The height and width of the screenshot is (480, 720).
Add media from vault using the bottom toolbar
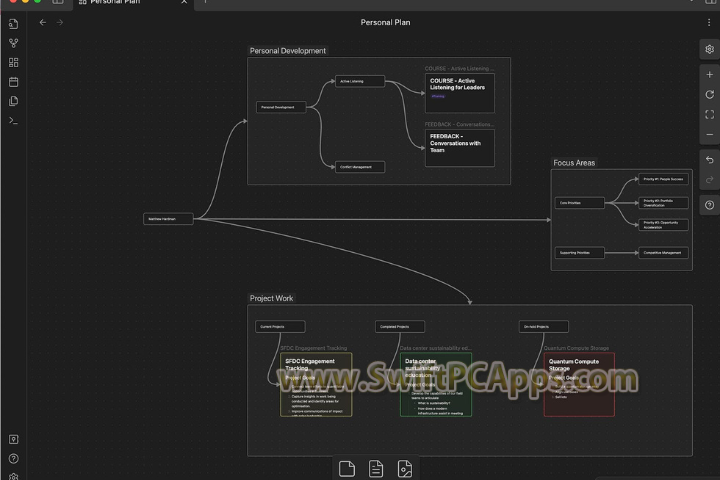coord(405,469)
